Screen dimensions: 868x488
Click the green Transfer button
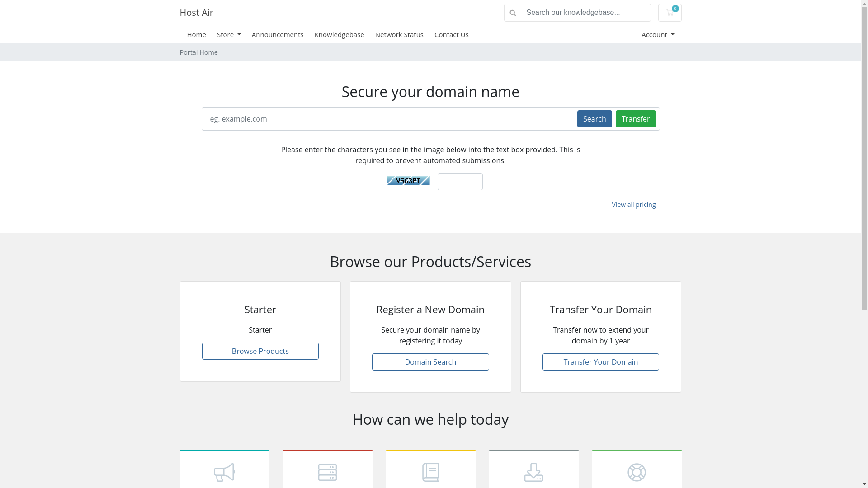coord(636,119)
